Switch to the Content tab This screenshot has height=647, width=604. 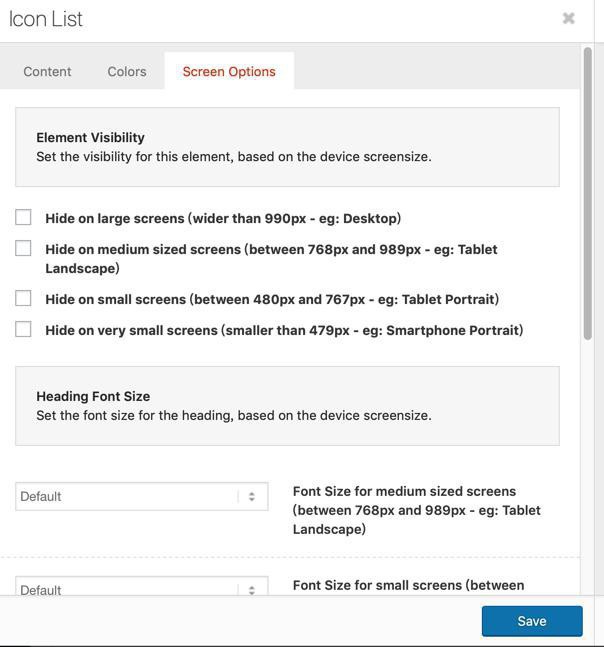click(47, 71)
